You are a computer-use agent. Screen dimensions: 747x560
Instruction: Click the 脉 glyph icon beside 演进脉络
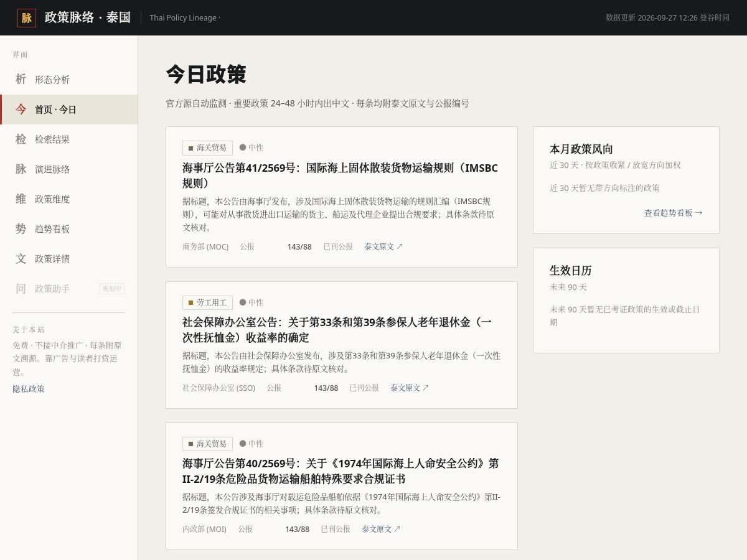pyautogui.click(x=21, y=169)
